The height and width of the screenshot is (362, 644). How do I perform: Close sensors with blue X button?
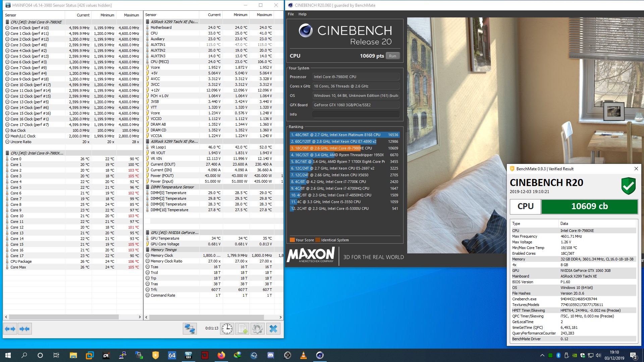coord(273,329)
